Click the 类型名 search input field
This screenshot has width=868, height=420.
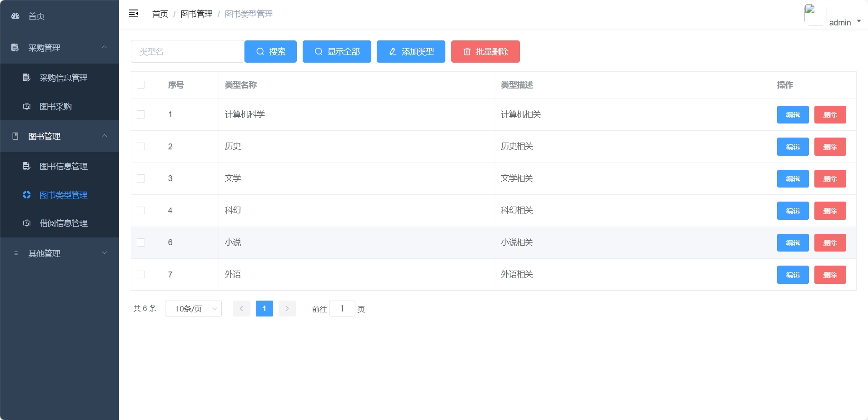[188, 51]
